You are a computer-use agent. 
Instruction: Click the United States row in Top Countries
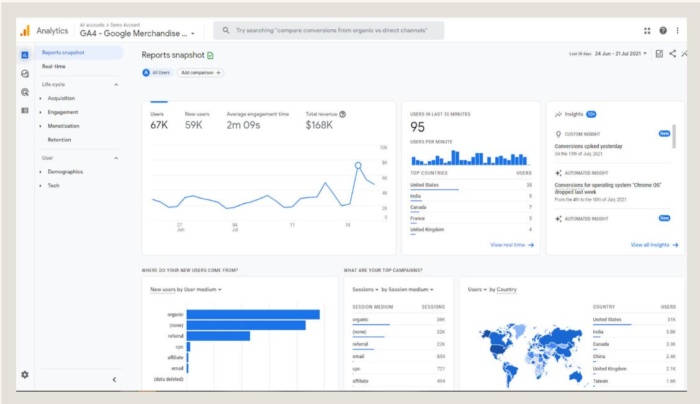pyautogui.click(x=471, y=185)
